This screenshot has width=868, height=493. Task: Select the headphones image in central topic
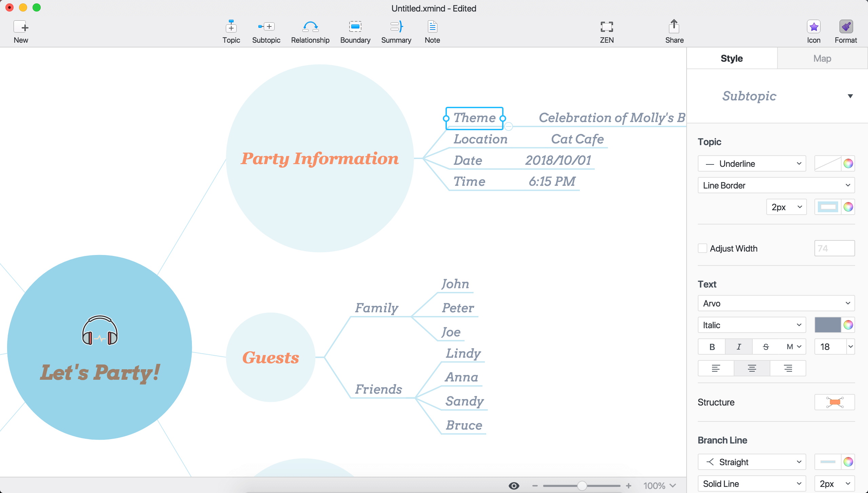[100, 330]
